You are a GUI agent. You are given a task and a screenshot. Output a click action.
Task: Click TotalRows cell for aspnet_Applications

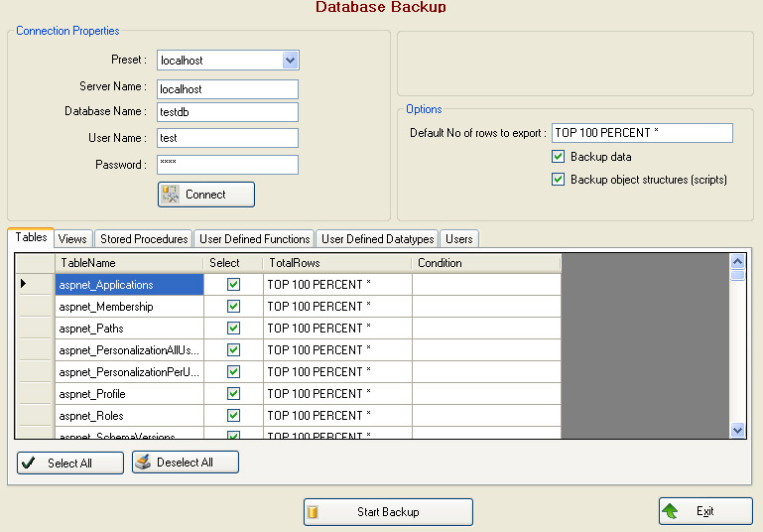click(x=337, y=284)
